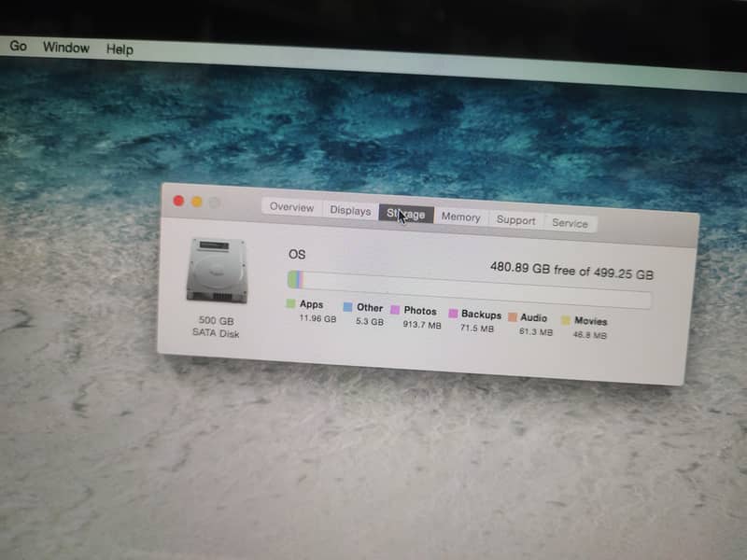
Task: Open the Window menu
Action: point(65,48)
